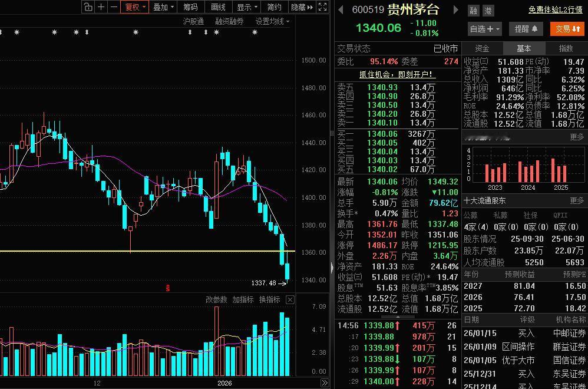The image size is (588, 389).
Task: Expand the 显示 display dropdown
Action: [246, 7]
